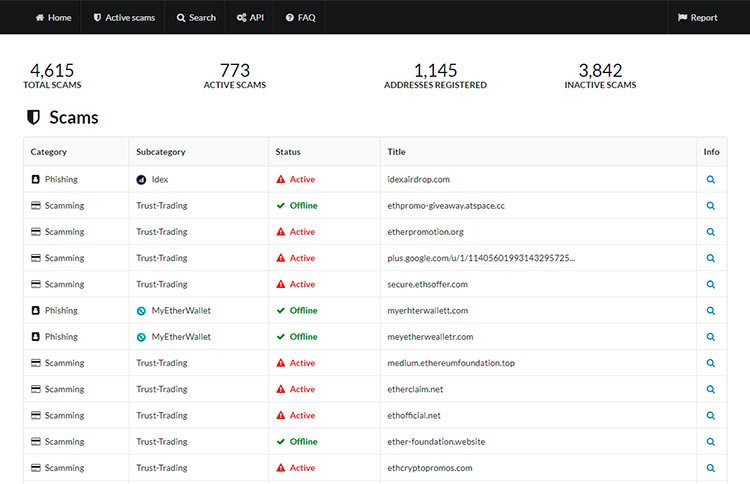Click MyEtherWallet logo in meyetherwealletr.com row

click(141, 337)
